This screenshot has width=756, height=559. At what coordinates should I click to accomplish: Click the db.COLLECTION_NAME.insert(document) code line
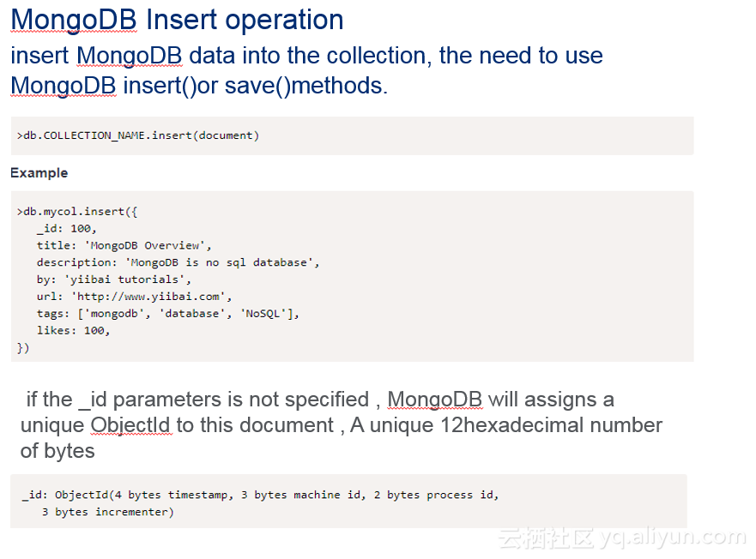point(137,135)
